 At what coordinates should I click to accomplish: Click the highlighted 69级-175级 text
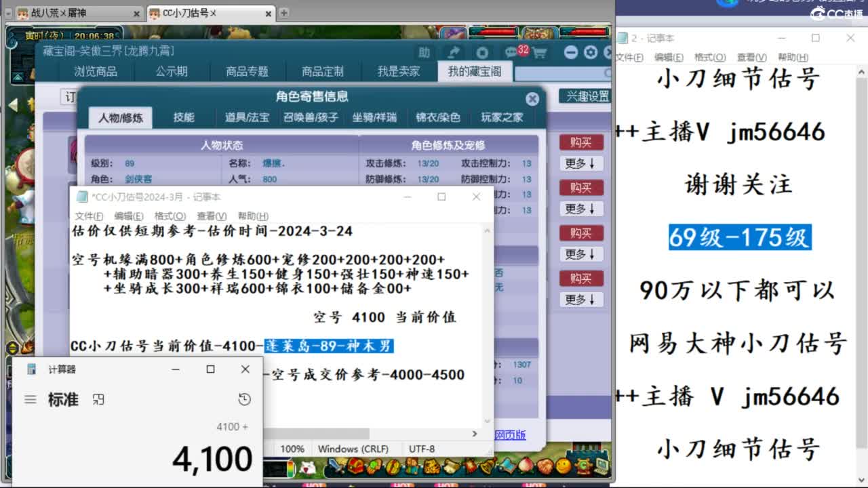740,237
